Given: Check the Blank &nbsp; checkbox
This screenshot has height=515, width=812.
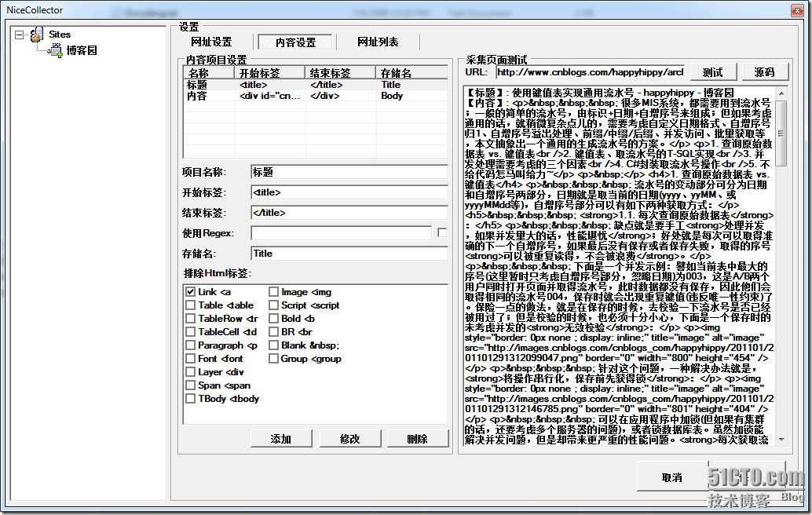Looking at the screenshot, I should pos(273,345).
